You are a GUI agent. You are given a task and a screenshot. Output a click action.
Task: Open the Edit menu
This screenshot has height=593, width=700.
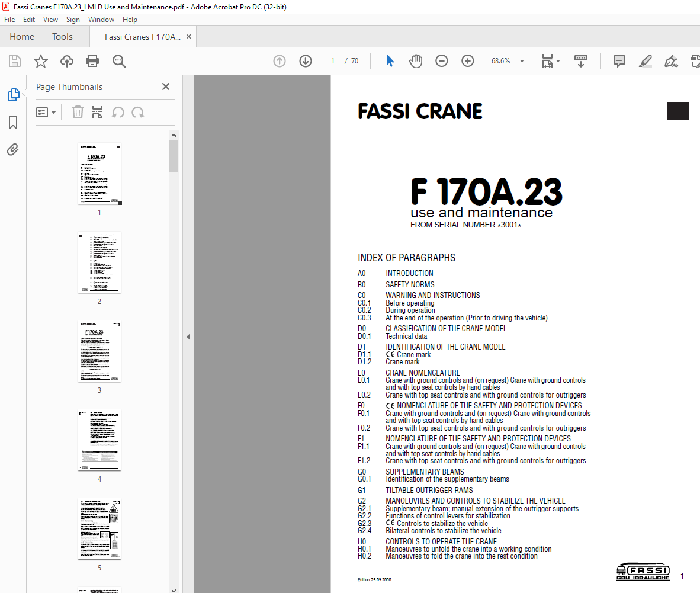tap(29, 19)
